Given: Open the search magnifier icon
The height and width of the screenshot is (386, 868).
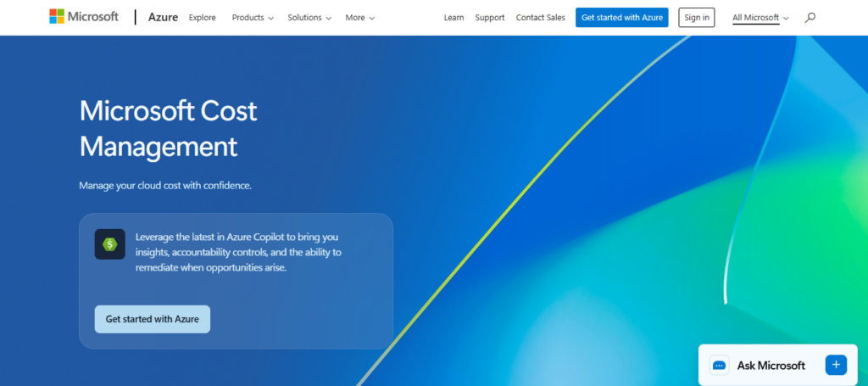Looking at the screenshot, I should coord(810,18).
